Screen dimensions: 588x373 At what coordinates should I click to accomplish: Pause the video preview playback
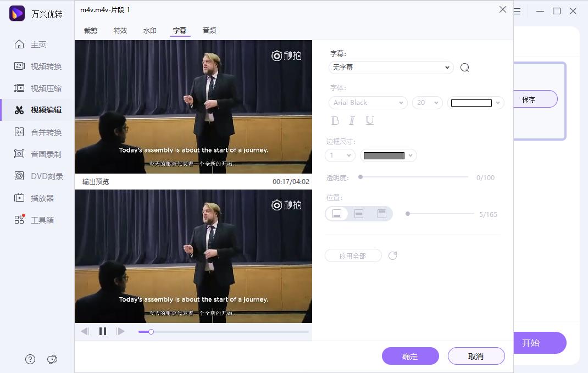tap(103, 331)
